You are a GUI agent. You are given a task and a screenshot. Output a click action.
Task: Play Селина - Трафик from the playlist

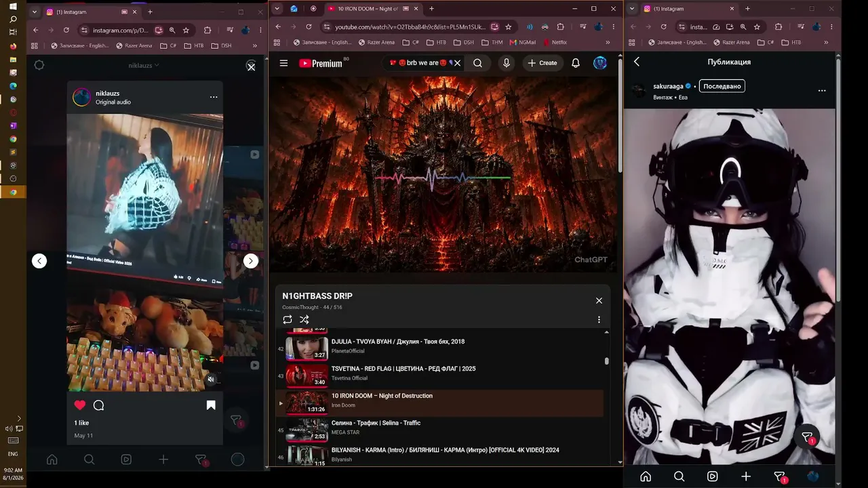[439, 430]
